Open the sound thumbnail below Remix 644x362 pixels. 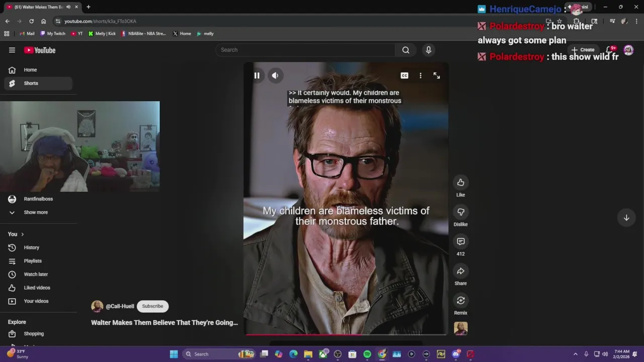(x=460, y=328)
